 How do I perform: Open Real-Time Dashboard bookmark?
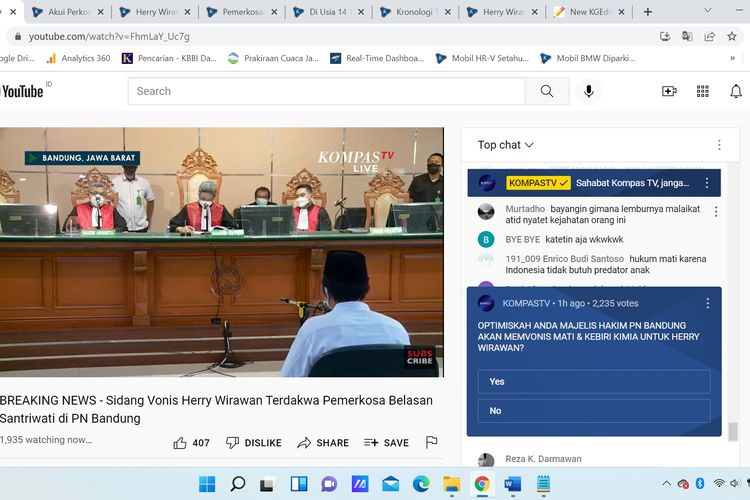click(x=377, y=58)
